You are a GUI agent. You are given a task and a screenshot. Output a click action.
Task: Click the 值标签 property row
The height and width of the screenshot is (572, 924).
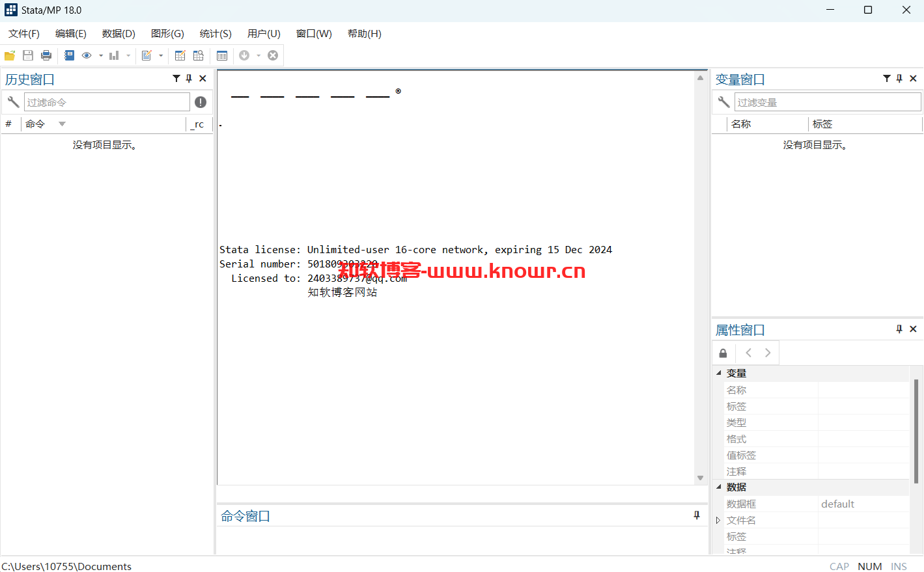coord(817,455)
